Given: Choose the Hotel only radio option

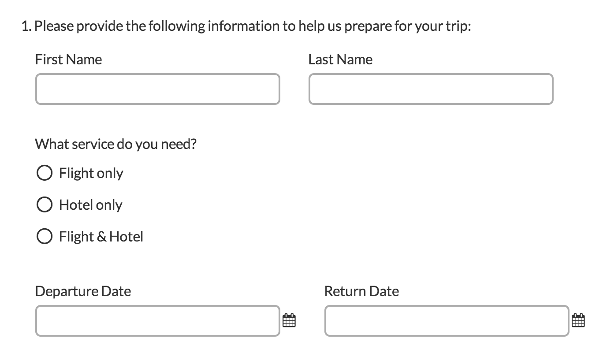Looking at the screenshot, I should click(x=44, y=205).
